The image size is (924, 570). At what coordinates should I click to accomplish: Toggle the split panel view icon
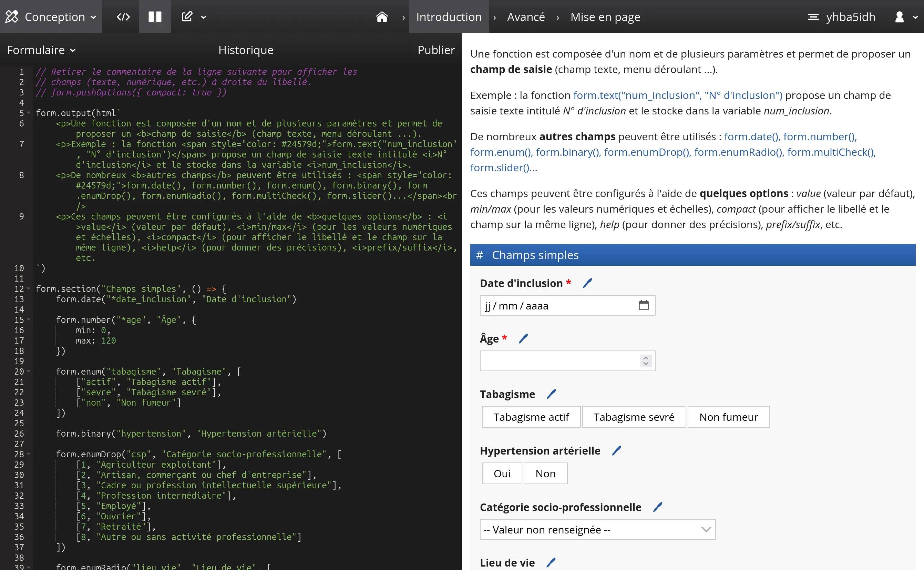click(155, 17)
